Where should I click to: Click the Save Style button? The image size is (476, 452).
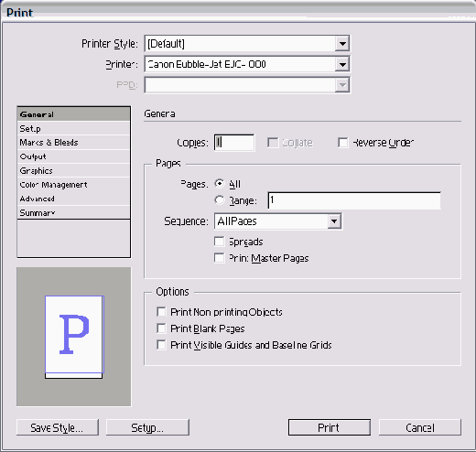click(x=58, y=427)
